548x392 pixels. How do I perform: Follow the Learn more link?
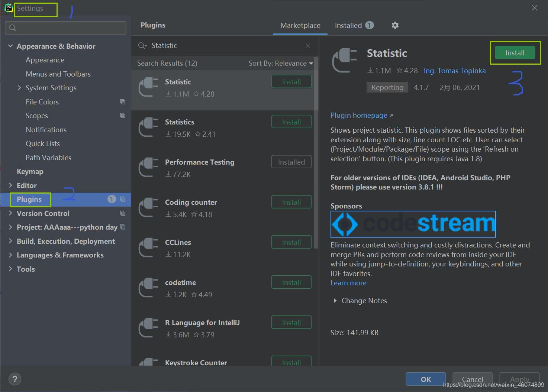point(348,283)
